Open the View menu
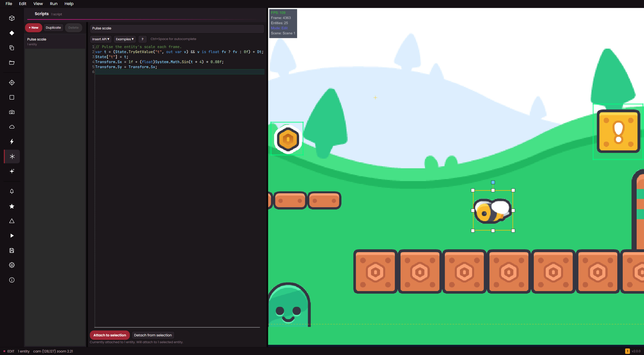This screenshot has height=355, width=644. coord(38,4)
